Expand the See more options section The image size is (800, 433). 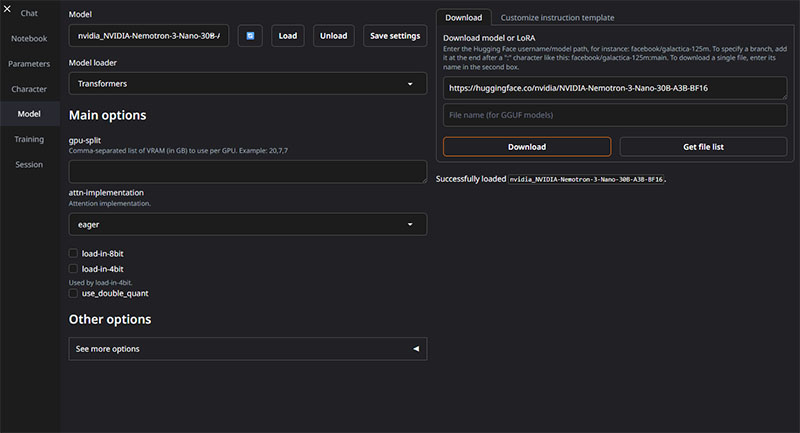coord(248,349)
